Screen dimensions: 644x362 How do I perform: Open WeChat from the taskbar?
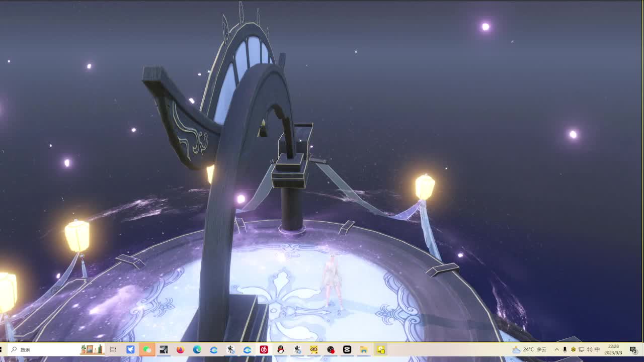pos(147,349)
